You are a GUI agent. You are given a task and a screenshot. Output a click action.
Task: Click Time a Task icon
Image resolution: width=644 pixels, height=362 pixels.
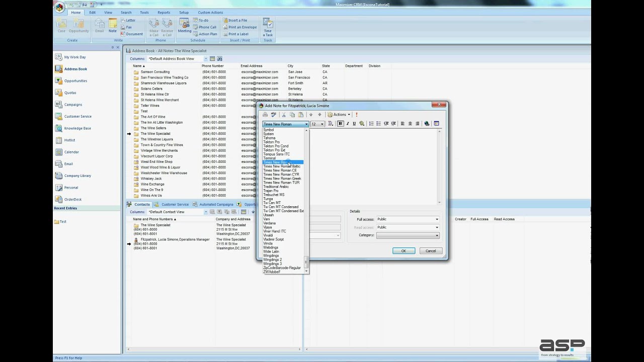click(x=268, y=27)
